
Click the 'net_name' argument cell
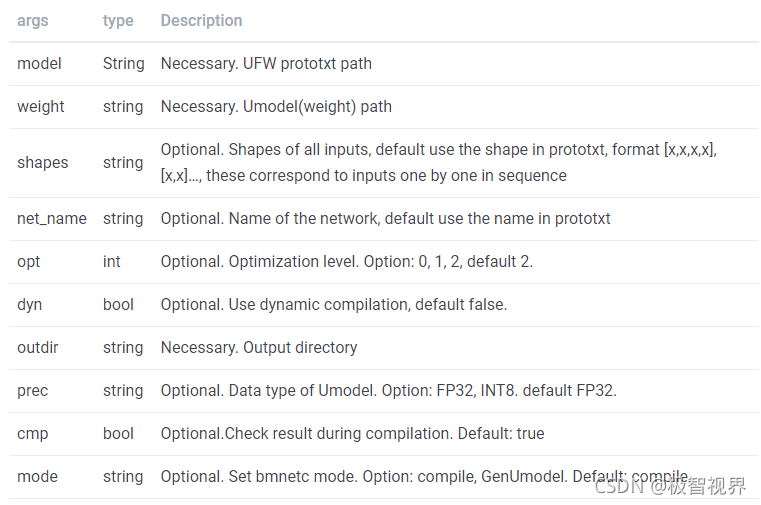52,218
